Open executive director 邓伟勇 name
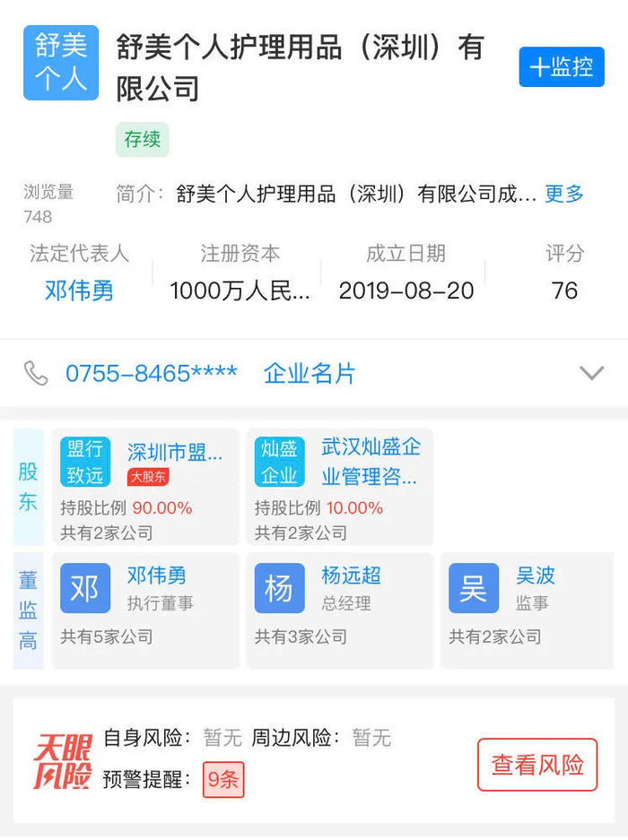Screen dimensions: 628x840 click(x=157, y=576)
